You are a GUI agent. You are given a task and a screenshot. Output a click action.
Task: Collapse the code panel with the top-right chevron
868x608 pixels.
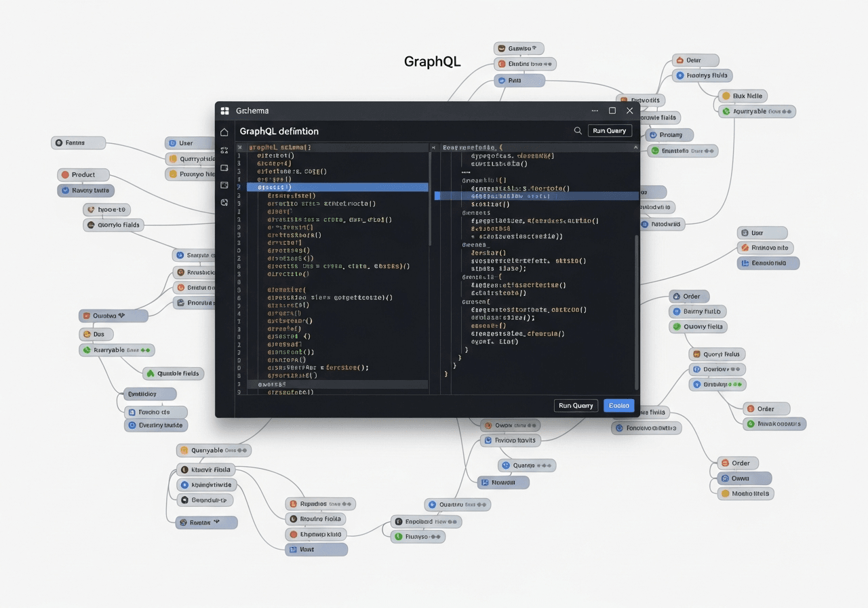[635, 147]
